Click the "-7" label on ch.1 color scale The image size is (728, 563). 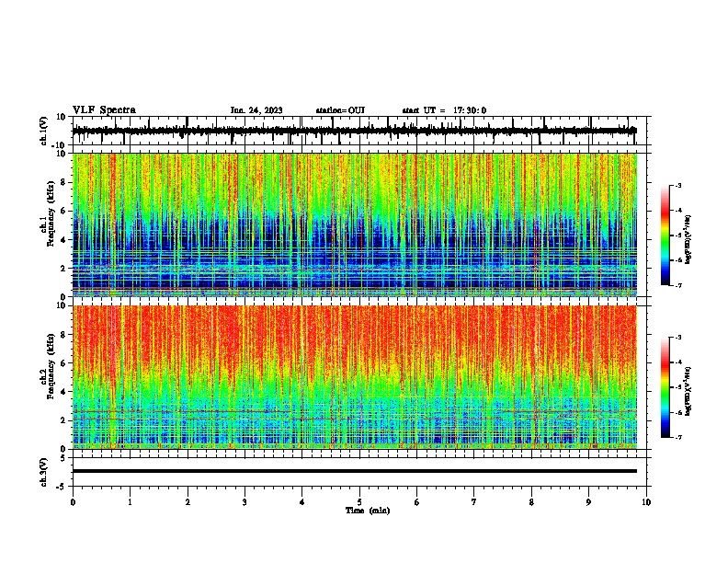(677, 285)
